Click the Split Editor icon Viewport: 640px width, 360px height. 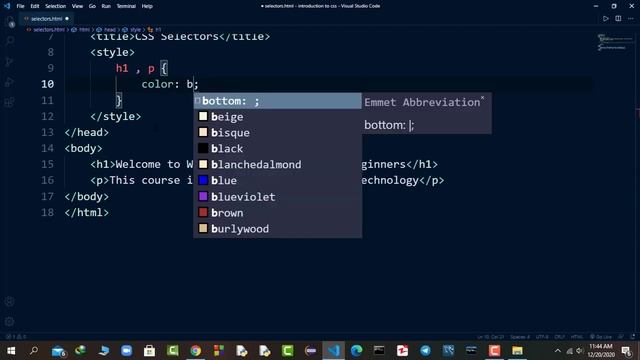point(618,19)
